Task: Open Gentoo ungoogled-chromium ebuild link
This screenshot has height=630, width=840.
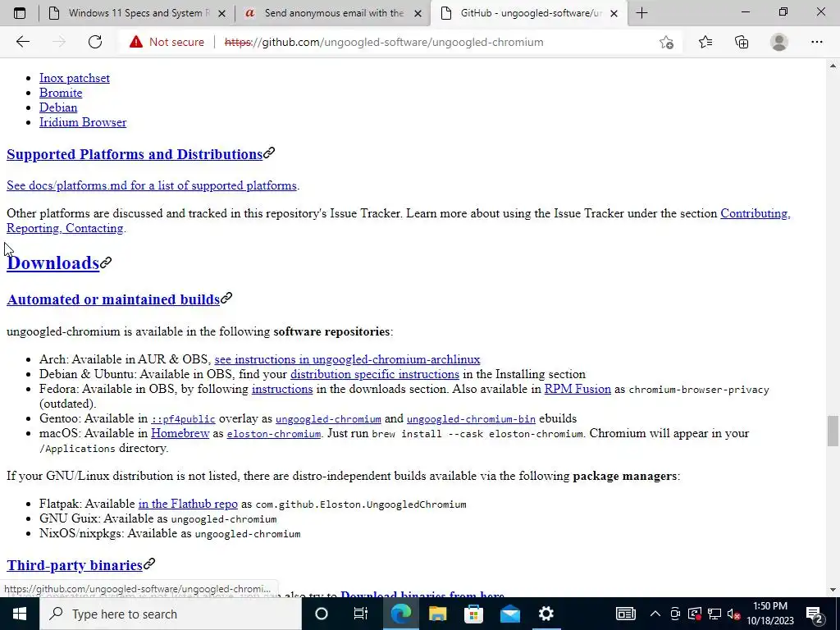Action: (x=328, y=419)
